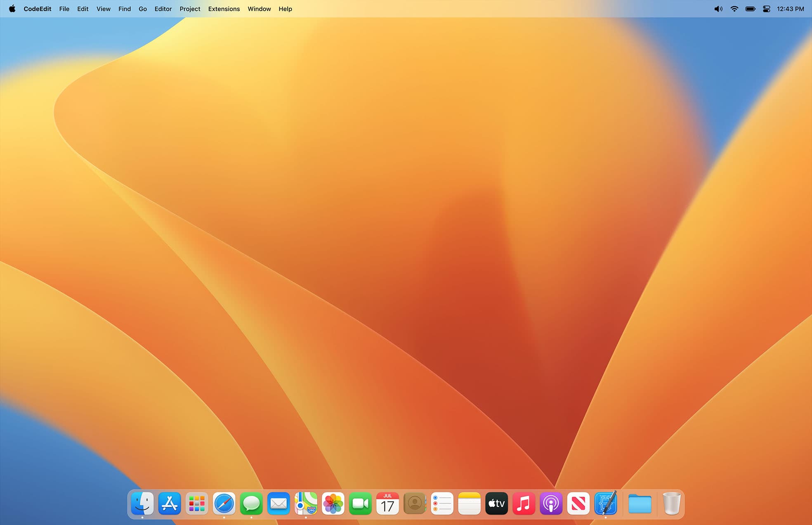Open the sound volume menu icon
812x525 pixels.
[x=718, y=9]
